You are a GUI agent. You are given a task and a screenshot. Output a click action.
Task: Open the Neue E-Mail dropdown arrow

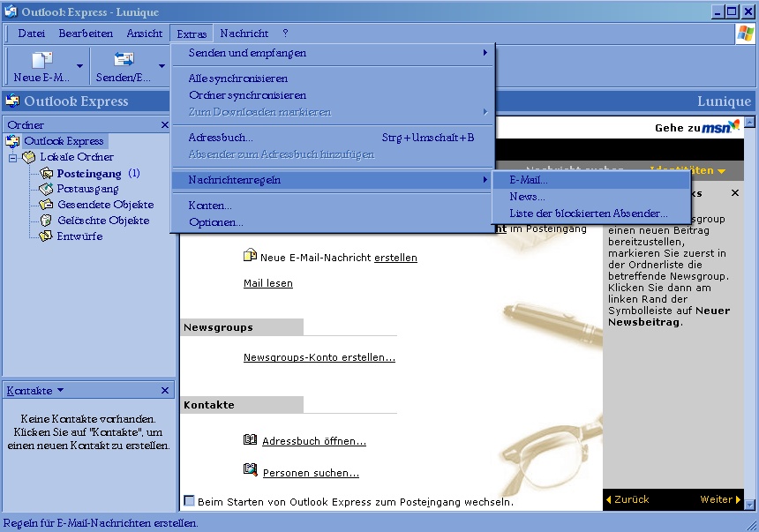click(x=79, y=66)
